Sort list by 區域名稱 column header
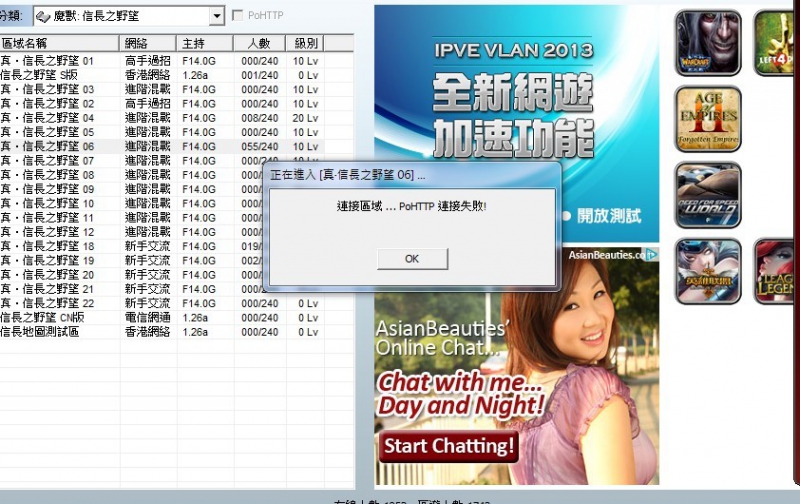This screenshot has width=800, height=504. 58,44
